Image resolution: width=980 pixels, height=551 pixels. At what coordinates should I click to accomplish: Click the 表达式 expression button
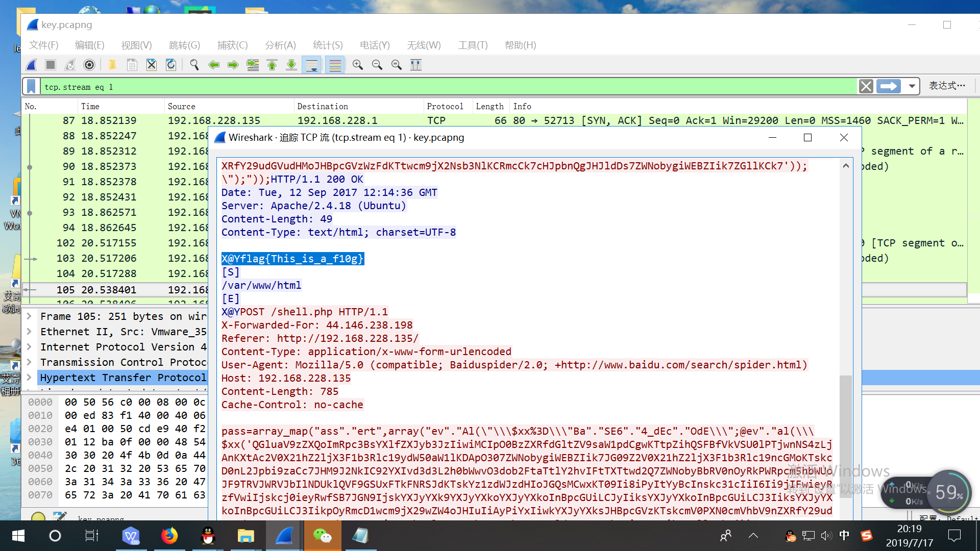pos(946,86)
